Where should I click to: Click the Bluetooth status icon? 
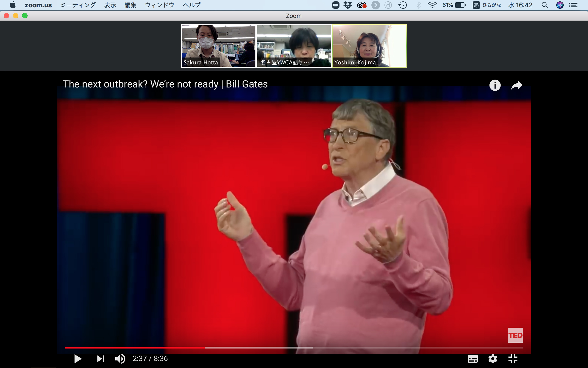[x=418, y=5]
